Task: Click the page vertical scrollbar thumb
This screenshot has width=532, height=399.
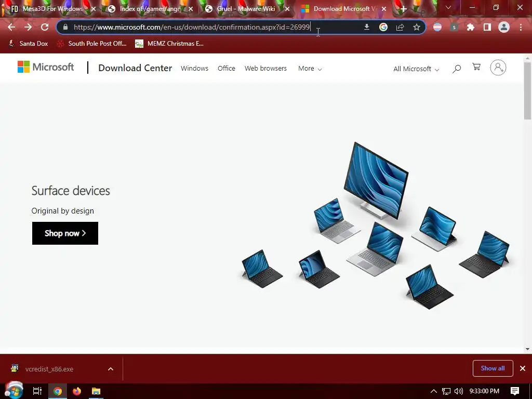Action: (x=527, y=90)
